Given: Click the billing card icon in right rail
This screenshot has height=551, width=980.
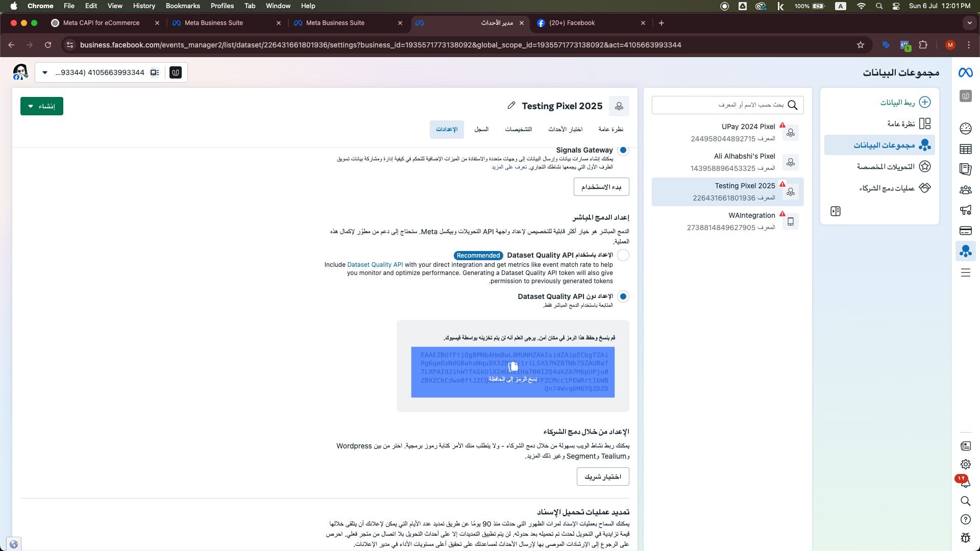Looking at the screenshot, I should [x=965, y=231].
